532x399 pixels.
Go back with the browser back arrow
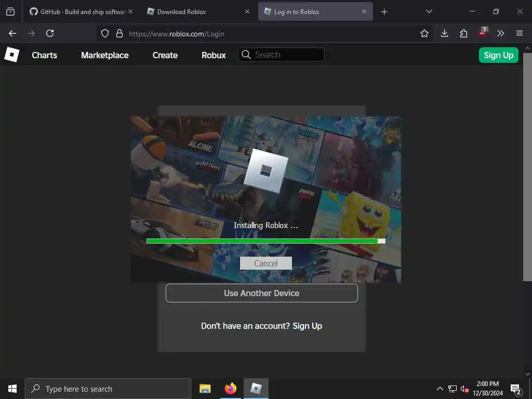[x=12, y=33]
